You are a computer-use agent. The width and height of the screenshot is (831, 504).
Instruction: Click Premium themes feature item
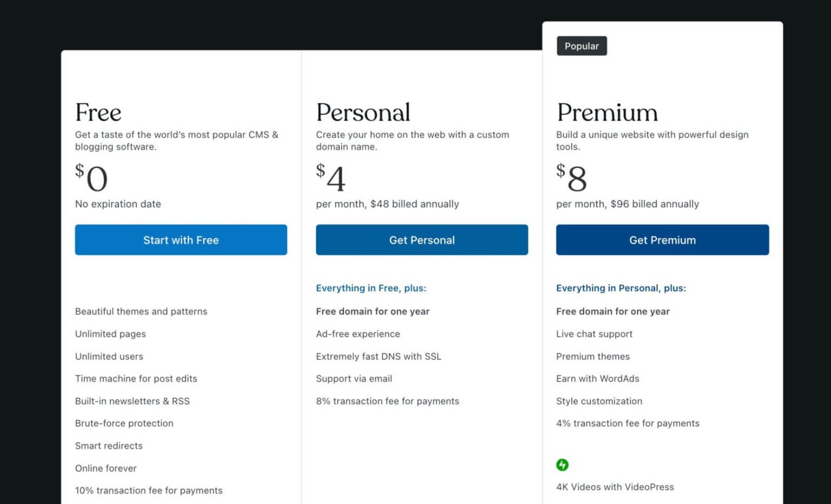tap(592, 356)
